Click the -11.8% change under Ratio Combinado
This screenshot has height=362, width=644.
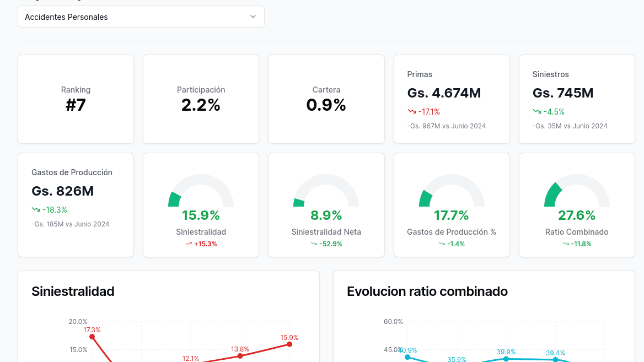click(581, 244)
